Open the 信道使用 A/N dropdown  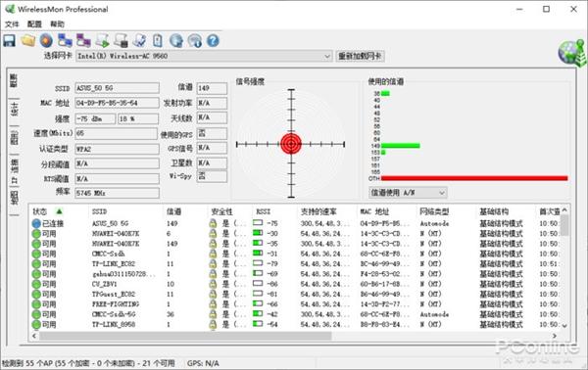[x=408, y=193]
